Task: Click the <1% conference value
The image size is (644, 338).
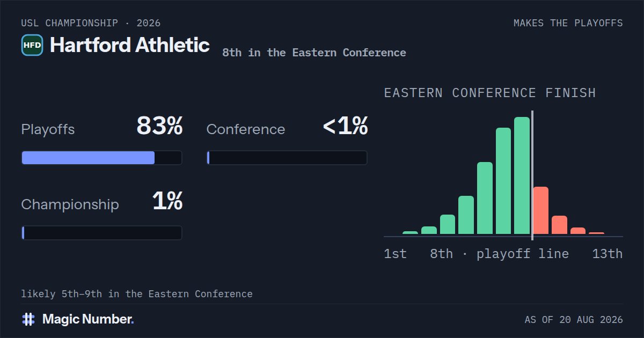Action: (x=345, y=126)
